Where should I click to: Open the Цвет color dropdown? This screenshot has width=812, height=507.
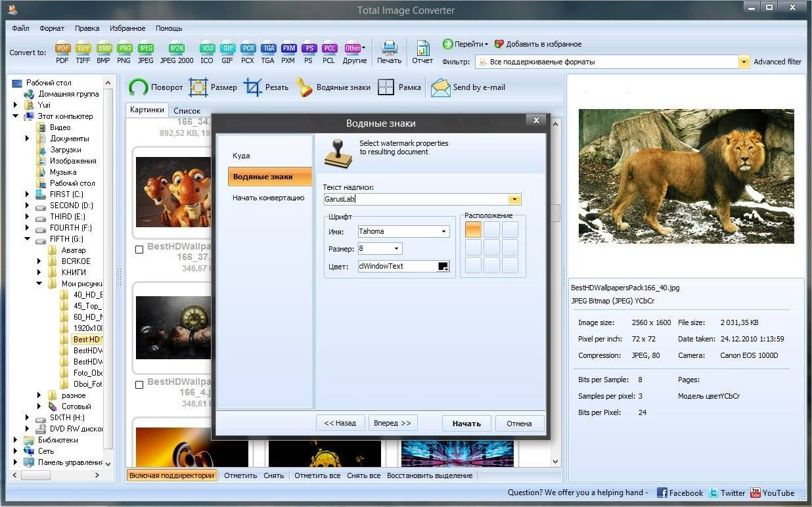click(x=443, y=266)
